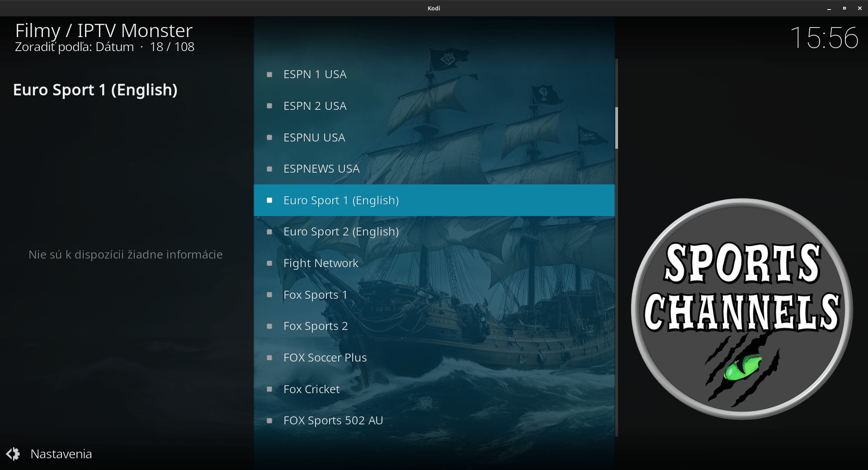The image size is (868, 470).
Task: Open the Nastavenia settings gear icon
Action: point(13,454)
